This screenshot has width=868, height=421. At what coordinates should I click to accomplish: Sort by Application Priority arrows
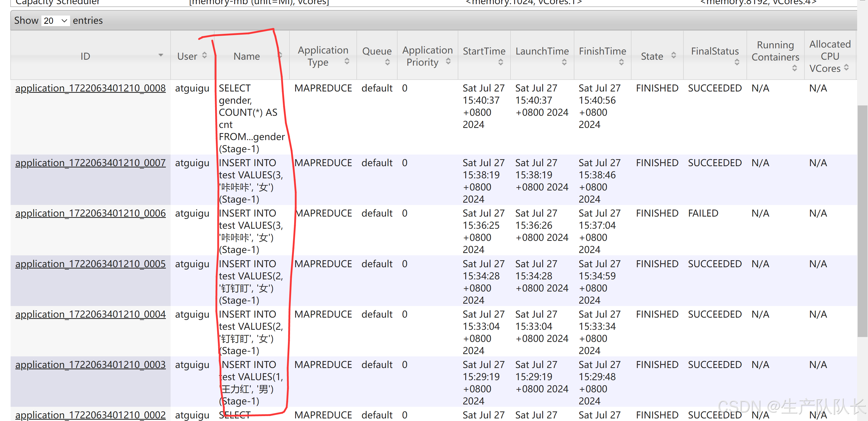point(448,61)
